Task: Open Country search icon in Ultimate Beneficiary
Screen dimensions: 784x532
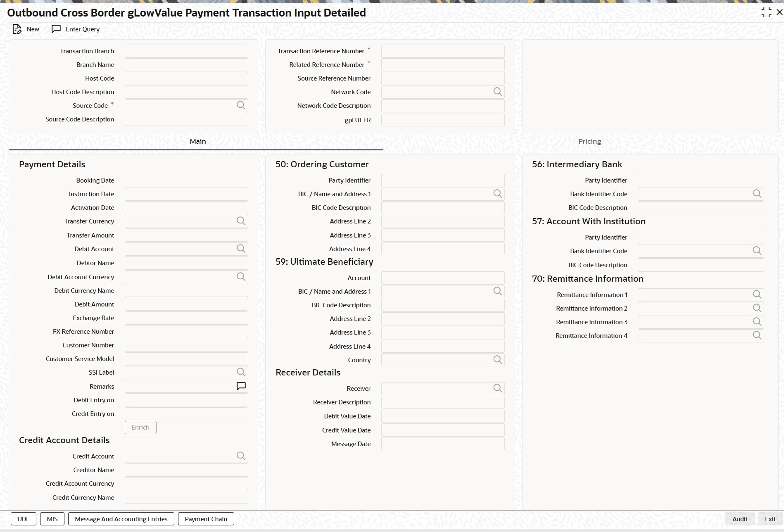Action: [x=498, y=360]
